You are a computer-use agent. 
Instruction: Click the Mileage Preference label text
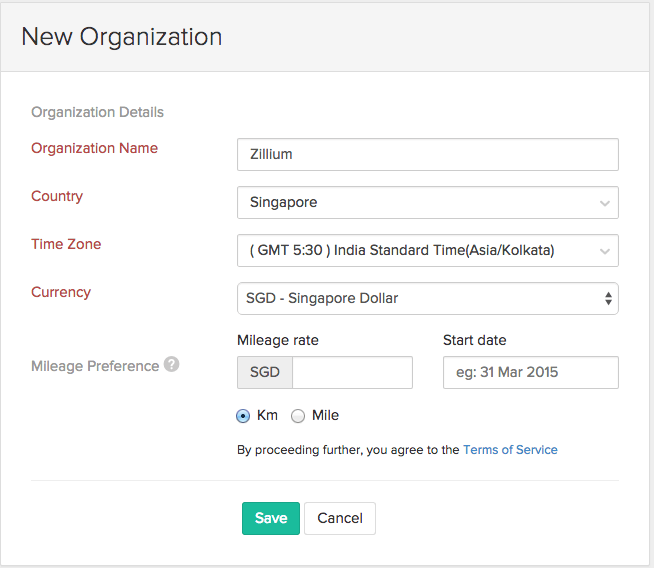pyautogui.click(x=95, y=366)
